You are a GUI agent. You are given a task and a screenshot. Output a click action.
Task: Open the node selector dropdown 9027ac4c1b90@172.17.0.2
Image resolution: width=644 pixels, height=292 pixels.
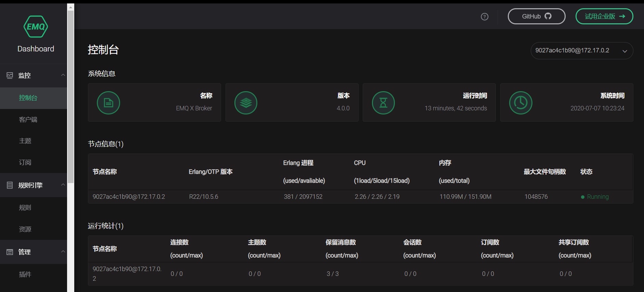582,51
